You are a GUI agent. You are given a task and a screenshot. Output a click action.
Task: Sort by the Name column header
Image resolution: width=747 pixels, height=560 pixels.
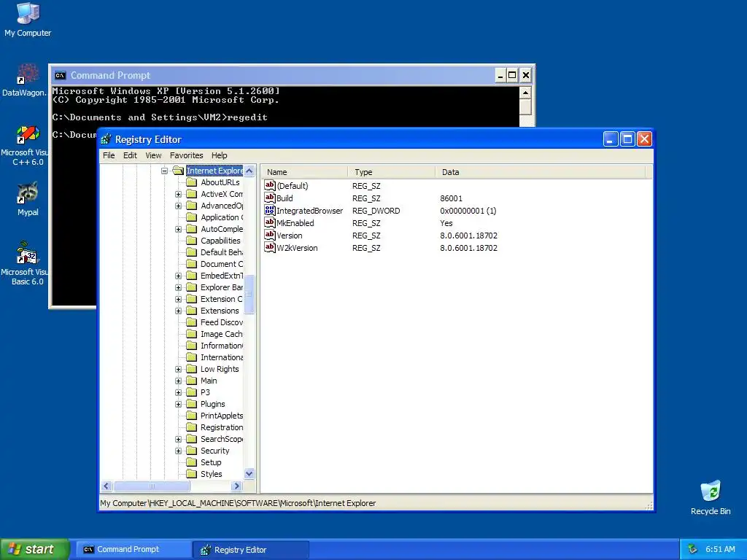tap(304, 172)
